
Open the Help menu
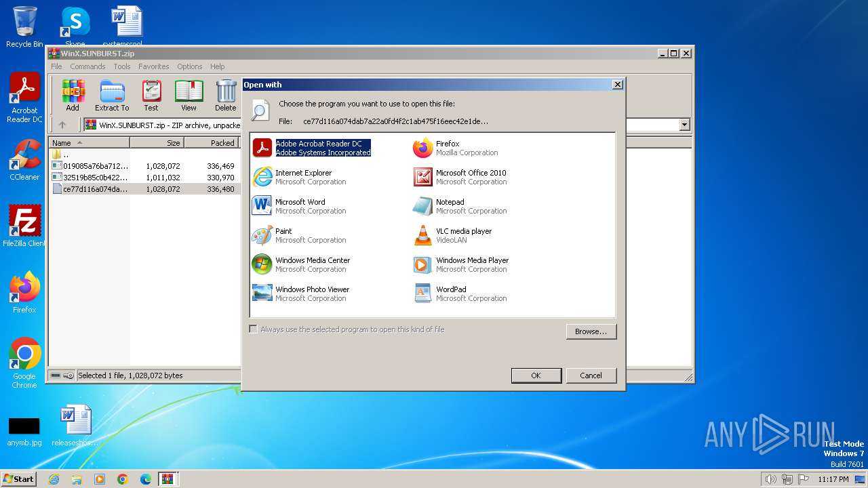(217, 66)
